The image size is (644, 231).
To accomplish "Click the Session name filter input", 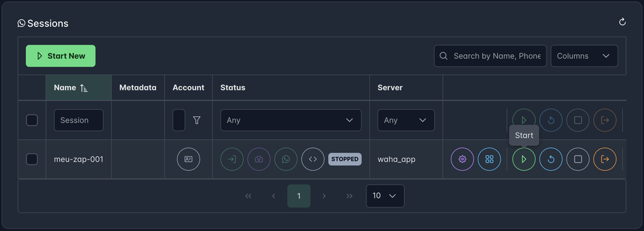I will click(79, 121).
